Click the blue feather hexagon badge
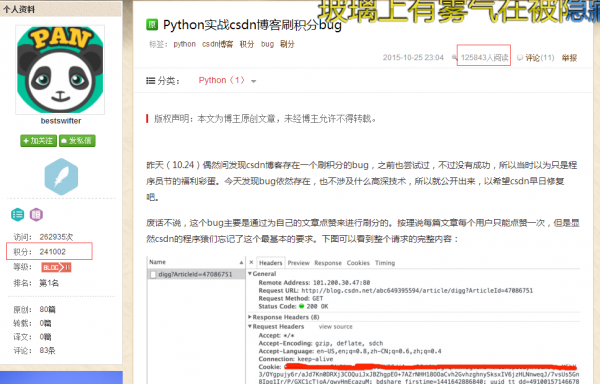This screenshot has width=600, height=384. point(61,177)
